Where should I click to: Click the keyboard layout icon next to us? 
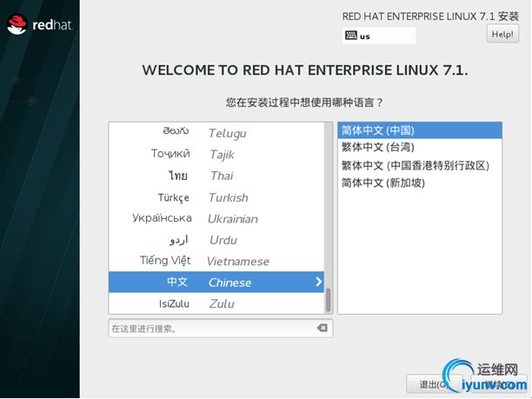coord(351,36)
